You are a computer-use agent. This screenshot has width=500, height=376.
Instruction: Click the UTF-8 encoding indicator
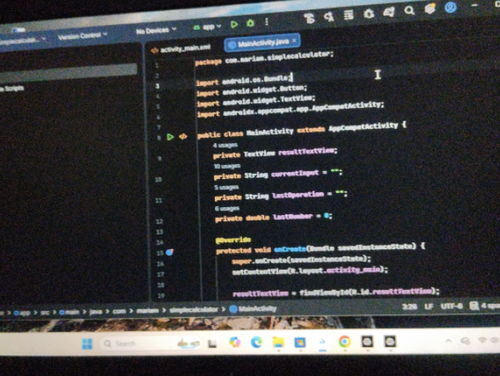coord(451,306)
